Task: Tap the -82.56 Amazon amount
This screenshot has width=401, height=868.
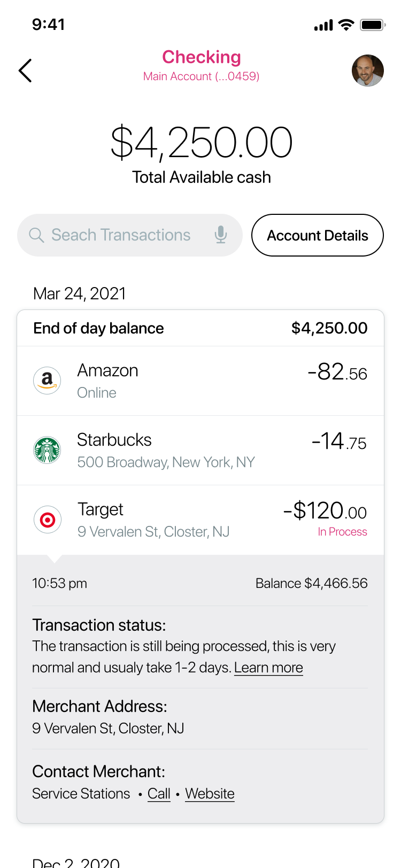Action: click(337, 372)
